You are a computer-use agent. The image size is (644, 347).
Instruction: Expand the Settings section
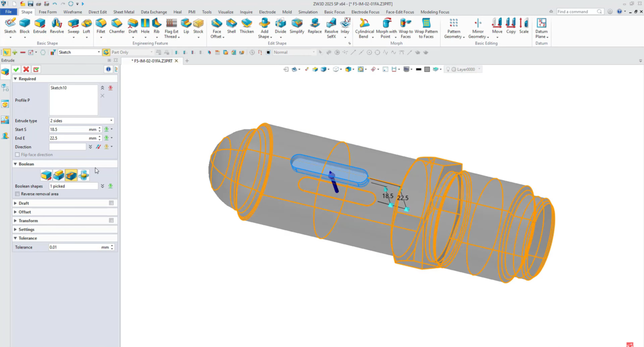coord(26,229)
